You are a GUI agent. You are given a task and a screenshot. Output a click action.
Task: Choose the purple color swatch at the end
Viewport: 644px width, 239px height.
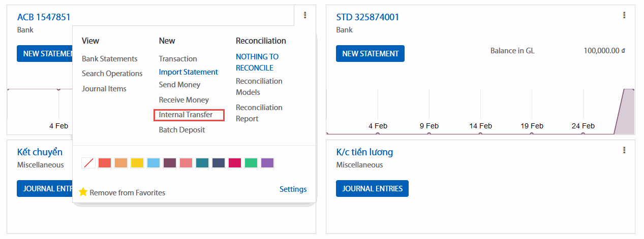[267, 163]
